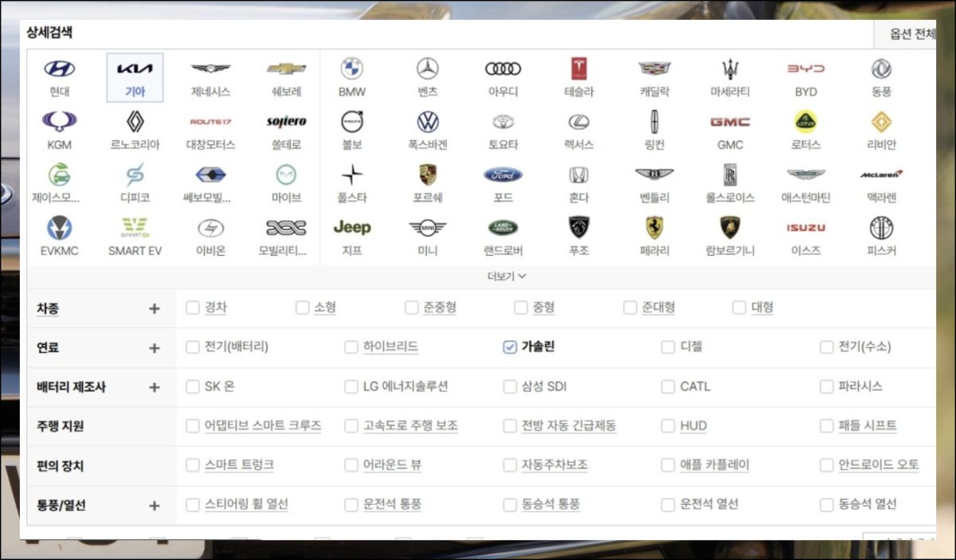Screen dimensions: 956x560
Task: Select the Lexus (렉서스) brand icon
Action: (579, 122)
